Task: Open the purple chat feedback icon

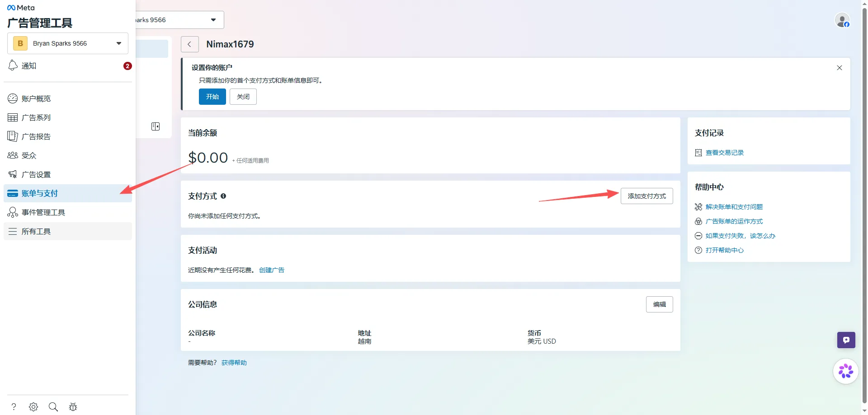Action: tap(846, 340)
